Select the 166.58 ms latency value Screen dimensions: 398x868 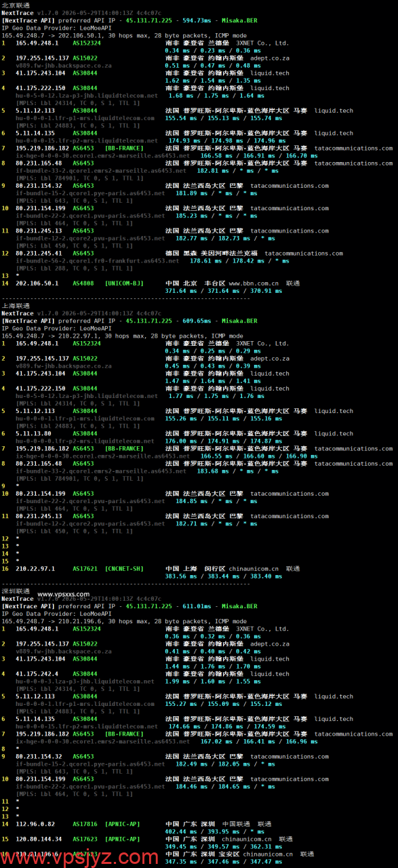pyautogui.click(x=217, y=156)
